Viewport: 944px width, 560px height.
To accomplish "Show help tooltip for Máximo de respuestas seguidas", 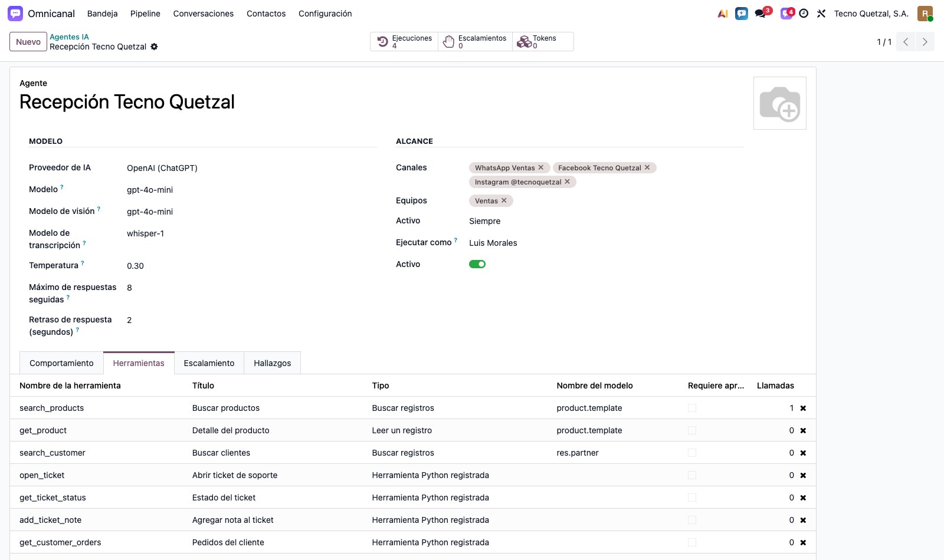I will pos(68,297).
